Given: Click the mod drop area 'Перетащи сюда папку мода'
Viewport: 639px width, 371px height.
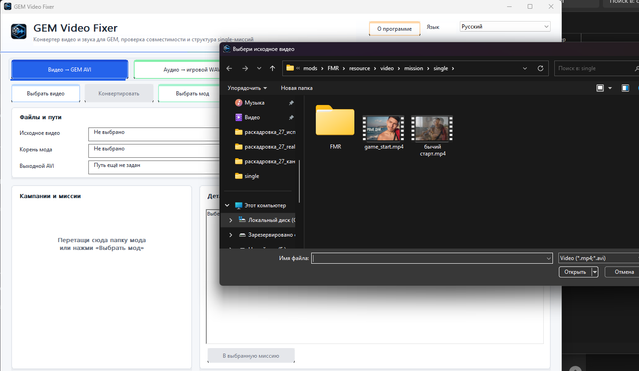Looking at the screenshot, I should coord(101,244).
